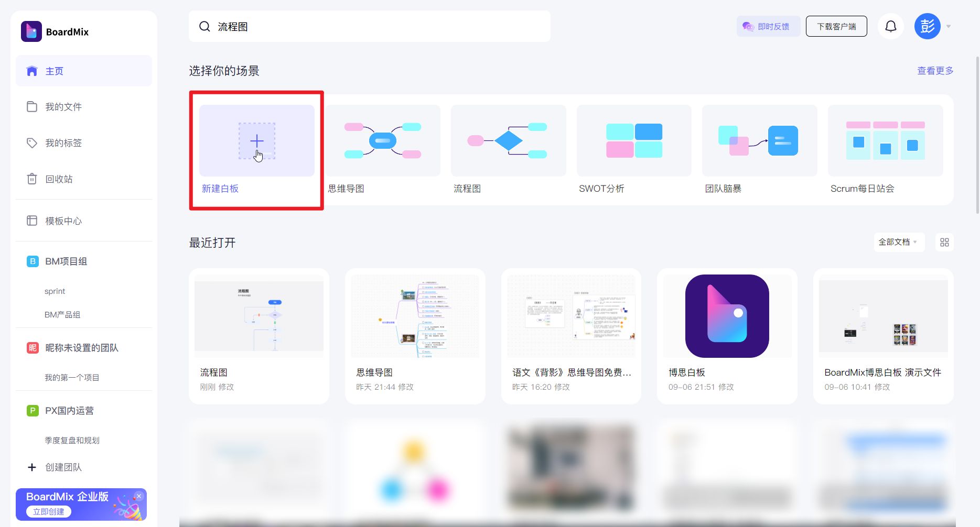
Task: Click the blue B team badge icon
Action: coord(33,261)
